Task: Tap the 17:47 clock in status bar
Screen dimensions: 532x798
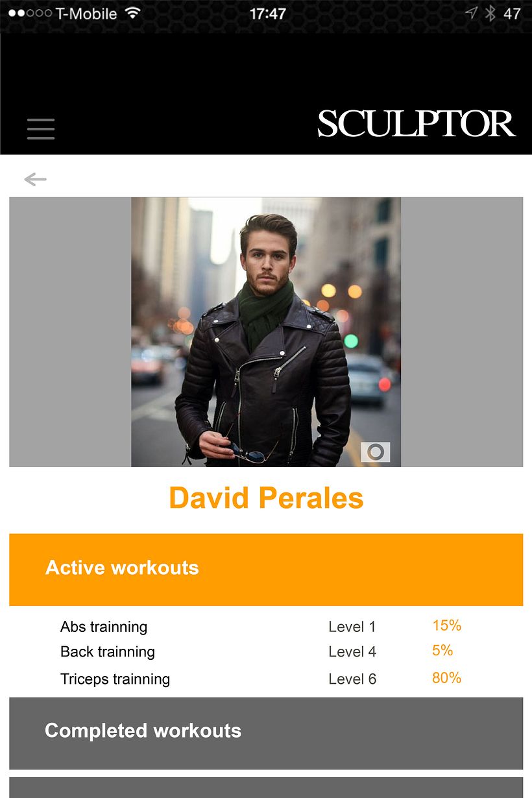Action: 267,14
